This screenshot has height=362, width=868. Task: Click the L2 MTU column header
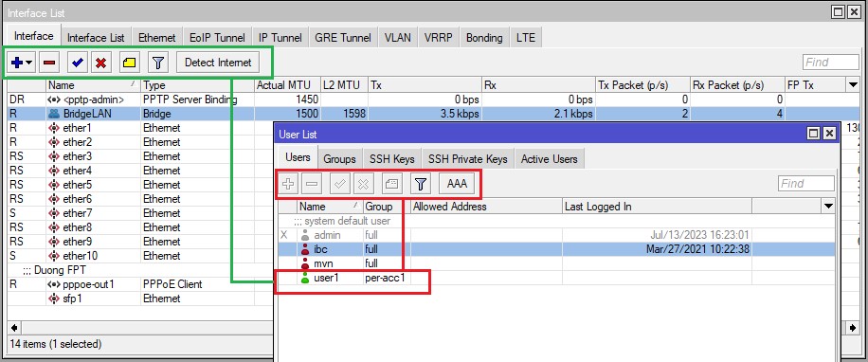coord(344,85)
